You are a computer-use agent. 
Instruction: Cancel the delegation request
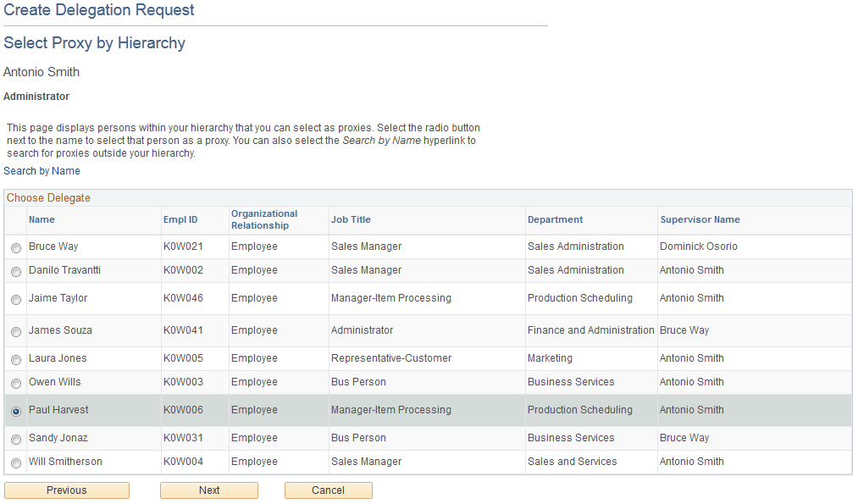[x=328, y=490]
